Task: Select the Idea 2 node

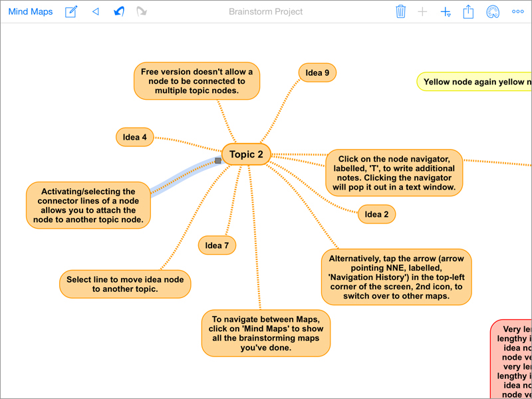Action: tap(376, 214)
